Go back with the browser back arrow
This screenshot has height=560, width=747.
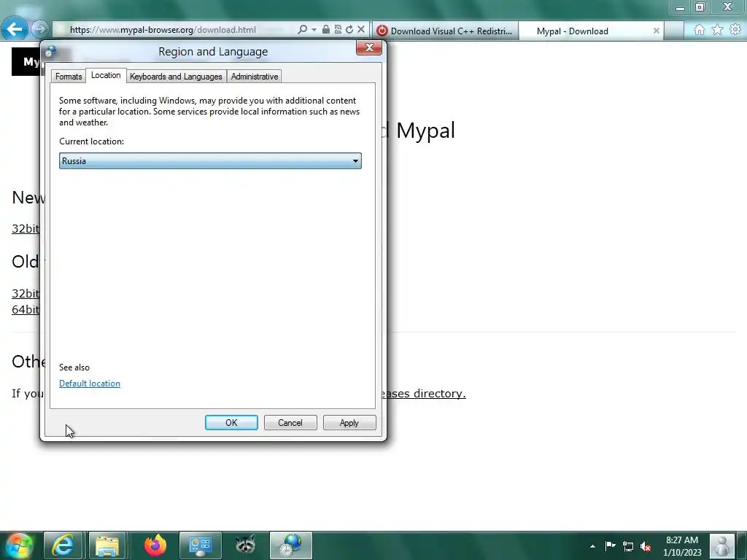pos(15,29)
